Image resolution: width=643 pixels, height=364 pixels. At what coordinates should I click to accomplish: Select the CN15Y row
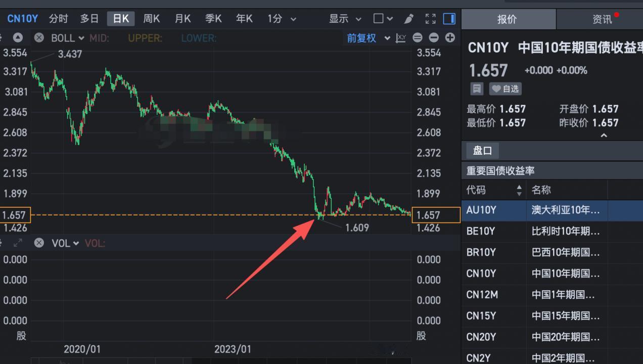pos(552,316)
